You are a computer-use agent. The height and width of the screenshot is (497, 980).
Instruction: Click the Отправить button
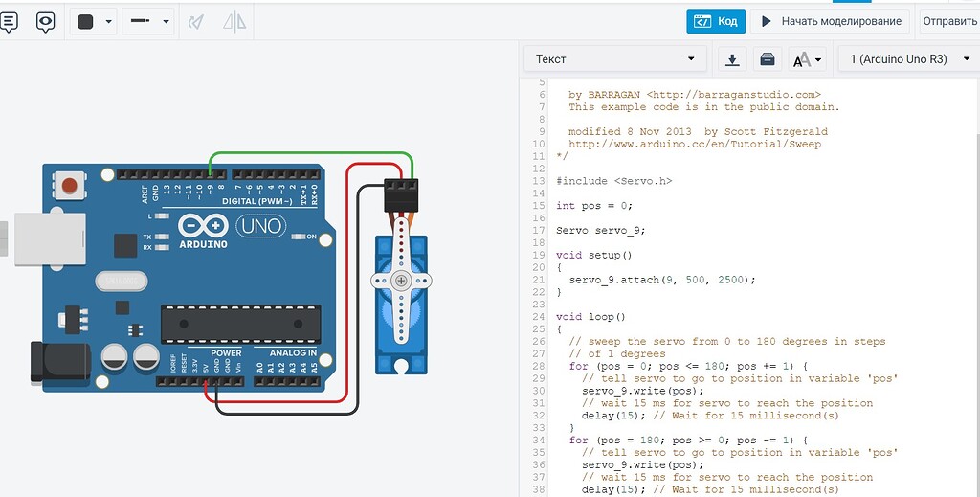coord(949,21)
